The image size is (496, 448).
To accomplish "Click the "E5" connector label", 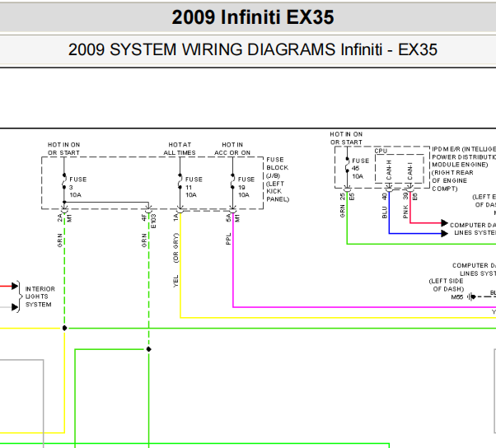I will pos(352,196).
